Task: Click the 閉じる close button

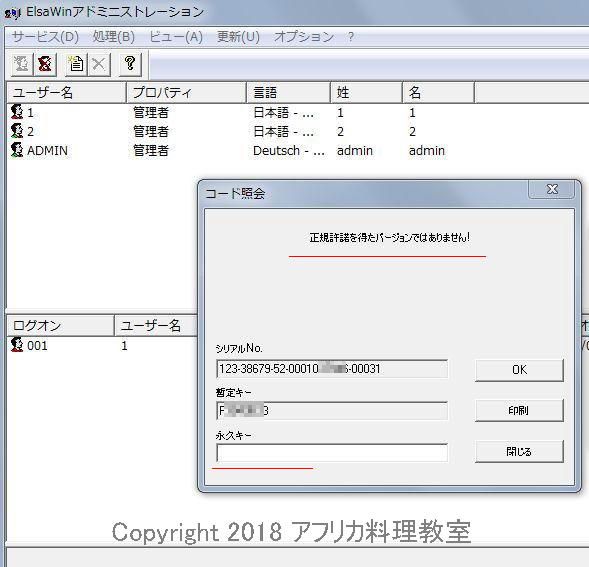Action: tap(519, 451)
